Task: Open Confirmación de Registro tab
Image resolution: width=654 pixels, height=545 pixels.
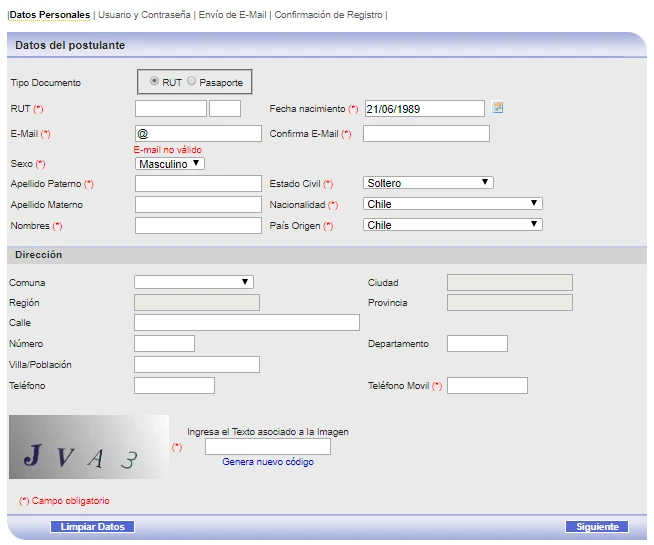Action: (328, 15)
